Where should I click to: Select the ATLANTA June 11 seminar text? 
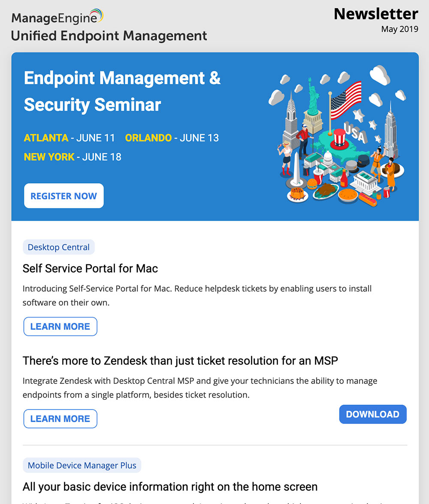69,138
